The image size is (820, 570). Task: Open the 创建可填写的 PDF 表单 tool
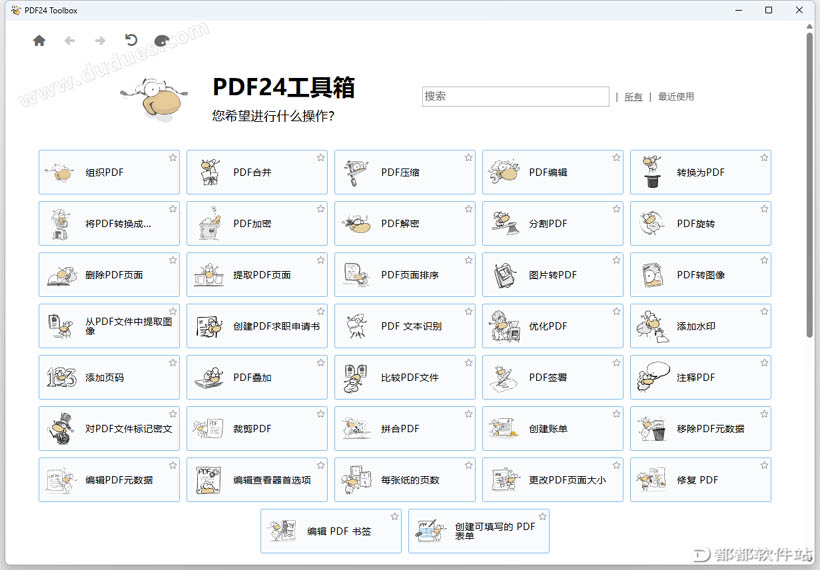[479, 531]
